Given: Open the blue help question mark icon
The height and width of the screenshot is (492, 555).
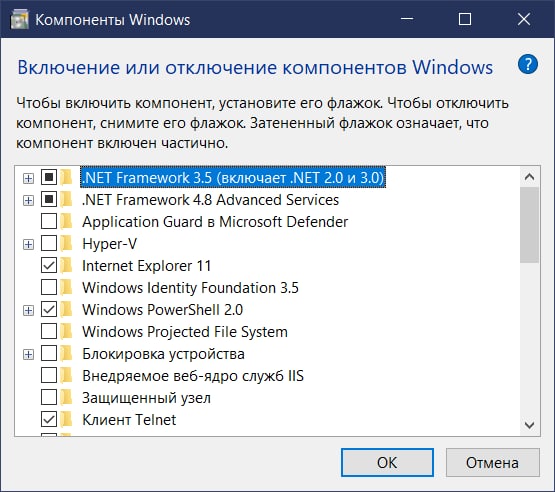Looking at the screenshot, I should (x=527, y=64).
